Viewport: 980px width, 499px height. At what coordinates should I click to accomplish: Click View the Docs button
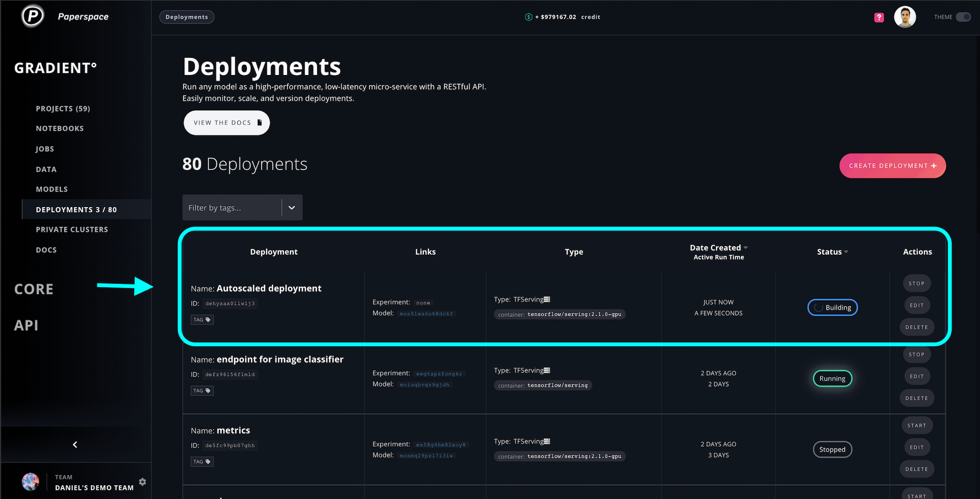click(x=227, y=123)
